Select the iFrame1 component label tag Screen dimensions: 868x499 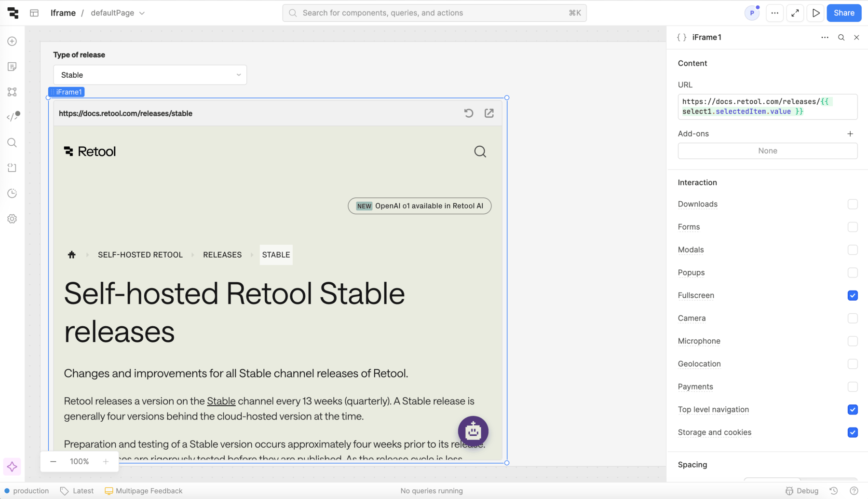click(67, 92)
